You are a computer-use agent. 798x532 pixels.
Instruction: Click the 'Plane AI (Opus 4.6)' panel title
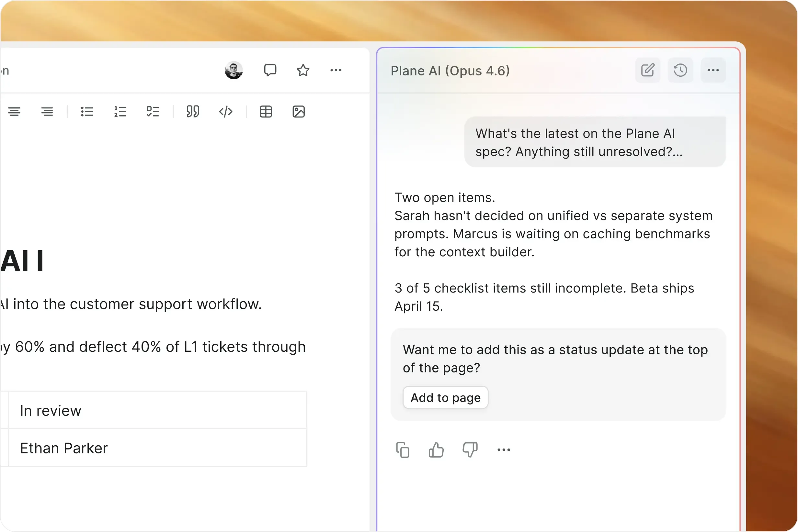pos(450,71)
